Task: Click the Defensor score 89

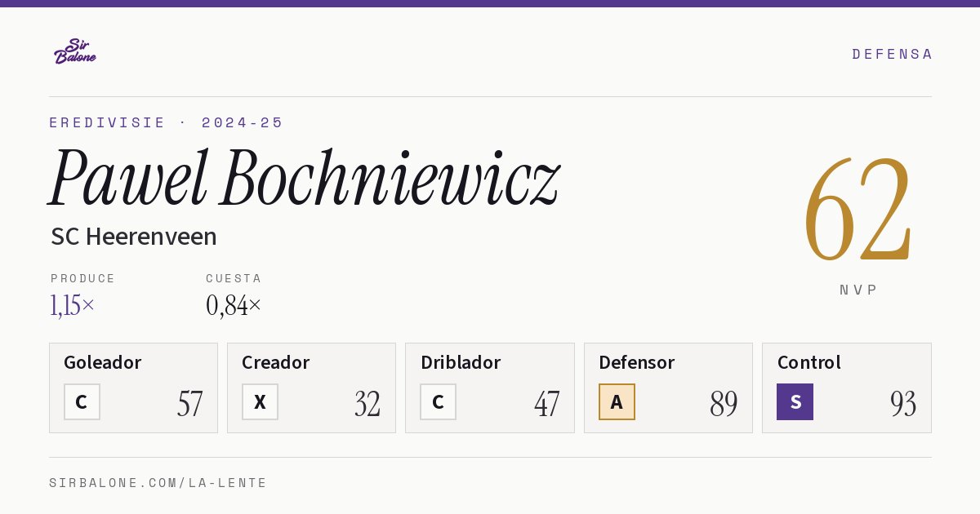Action: (x=724, y=403)
